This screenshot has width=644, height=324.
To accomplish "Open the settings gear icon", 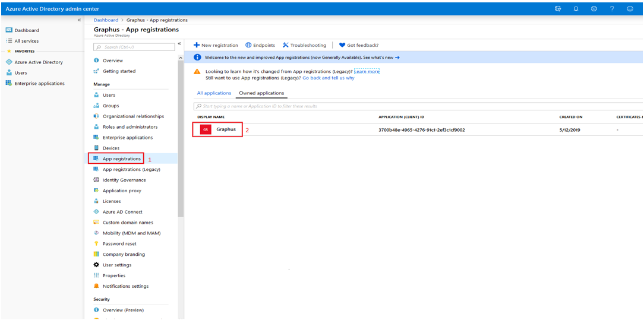I will point(594,9).
